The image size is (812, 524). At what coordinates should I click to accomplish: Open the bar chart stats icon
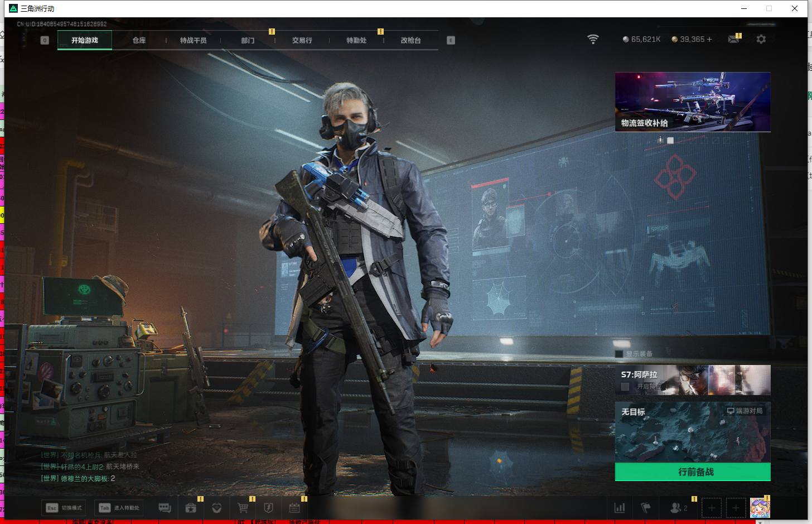click(620, 508)
